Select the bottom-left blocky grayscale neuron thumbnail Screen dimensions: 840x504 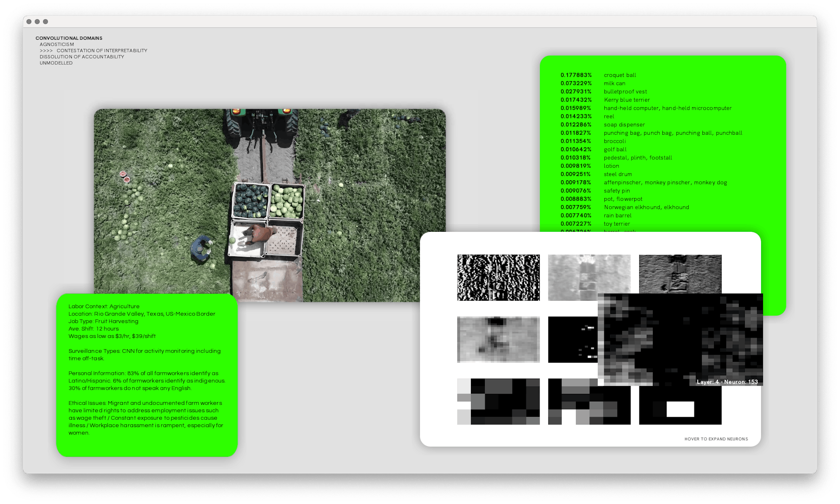pyautogui.click(x=498, y=401)
